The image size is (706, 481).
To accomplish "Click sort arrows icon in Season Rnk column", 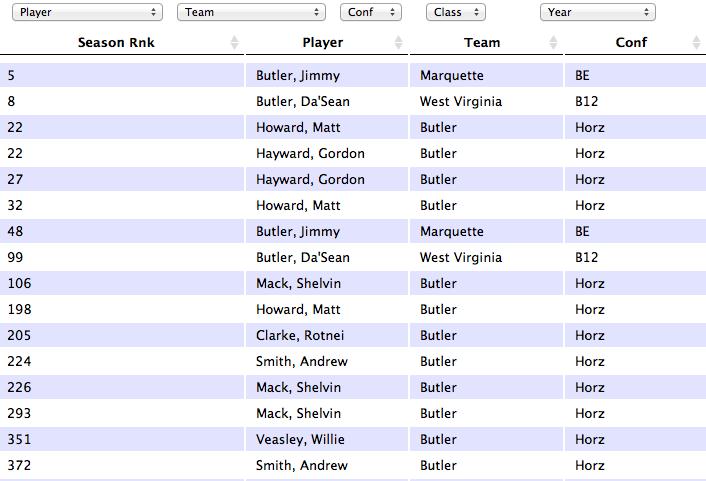I will point(234,43).
